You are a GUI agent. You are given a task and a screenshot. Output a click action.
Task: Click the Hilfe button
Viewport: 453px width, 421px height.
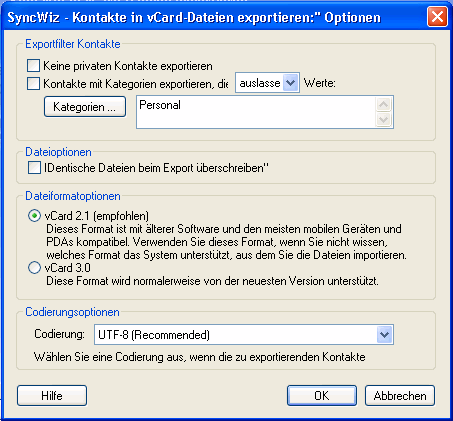52,396
